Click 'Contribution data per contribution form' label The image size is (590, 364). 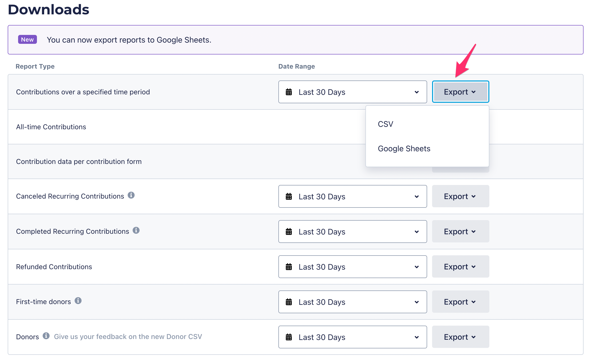pos(79,161)
